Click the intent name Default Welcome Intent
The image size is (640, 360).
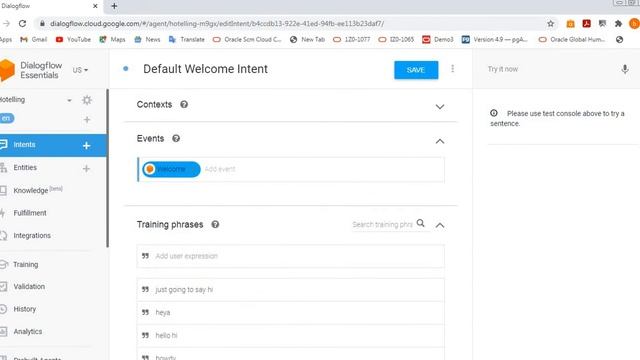tap(205, 69)
